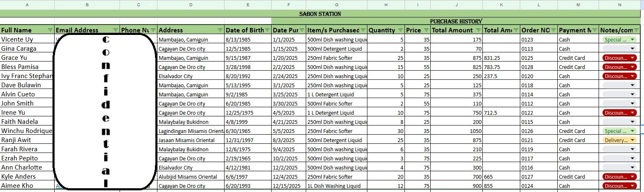The height and width of the screenshot is (192, 644).
Task: Click the Order NO filter icon
Action: (x=554, y=30)
